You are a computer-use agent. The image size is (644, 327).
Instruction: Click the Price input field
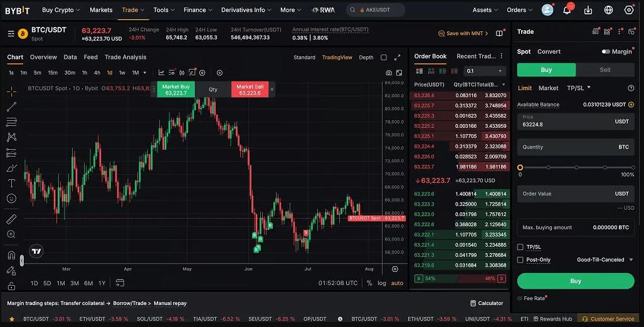pyautogui.click(x=576, y=122)
